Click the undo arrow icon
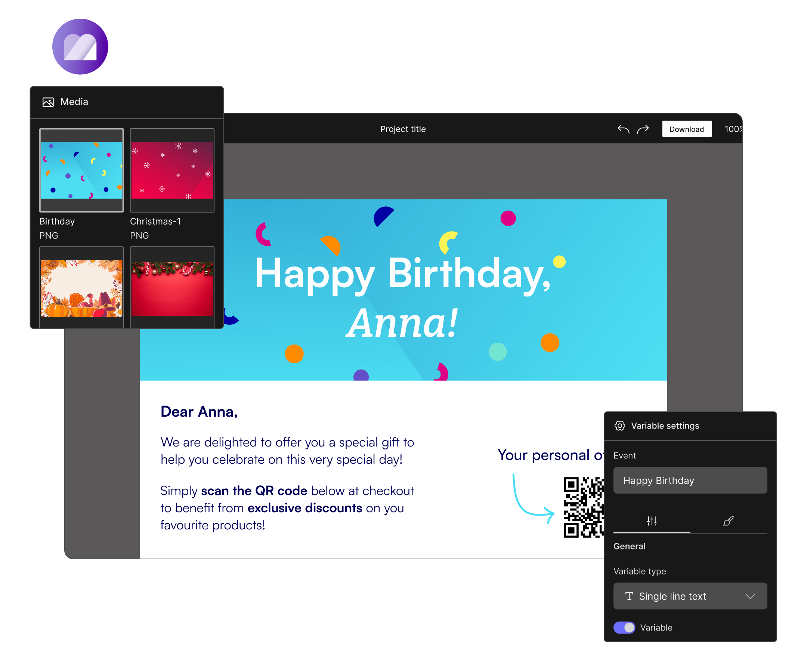 pos(623,129)
